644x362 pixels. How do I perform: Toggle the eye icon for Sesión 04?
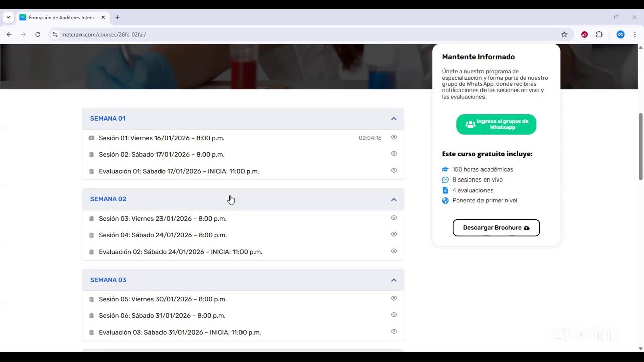coord(394,234)
